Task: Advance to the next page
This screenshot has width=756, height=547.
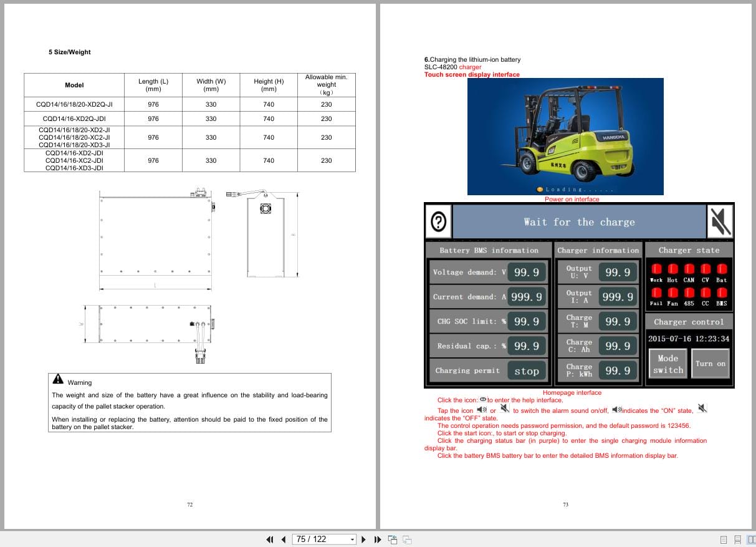Action: coord(363,539)
